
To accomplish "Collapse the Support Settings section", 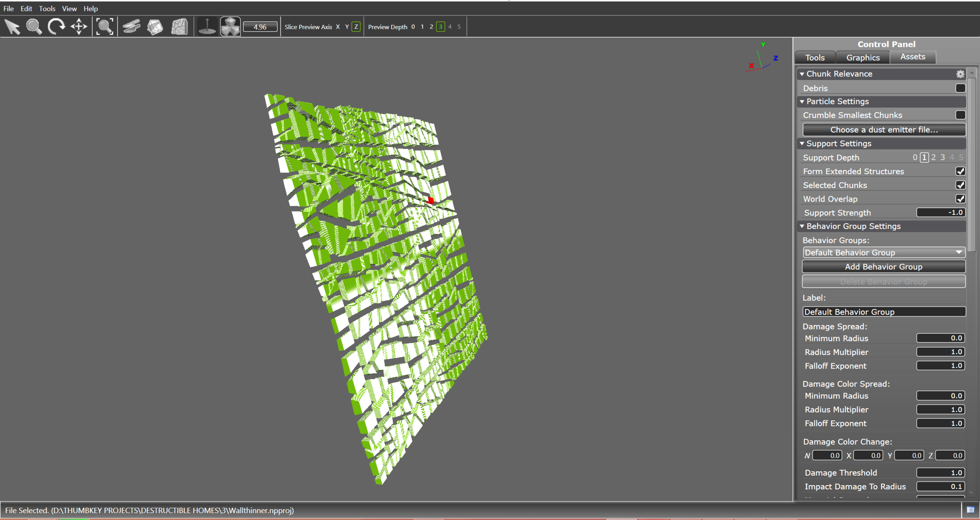I will pyautogui.click(x=802, y=144).
